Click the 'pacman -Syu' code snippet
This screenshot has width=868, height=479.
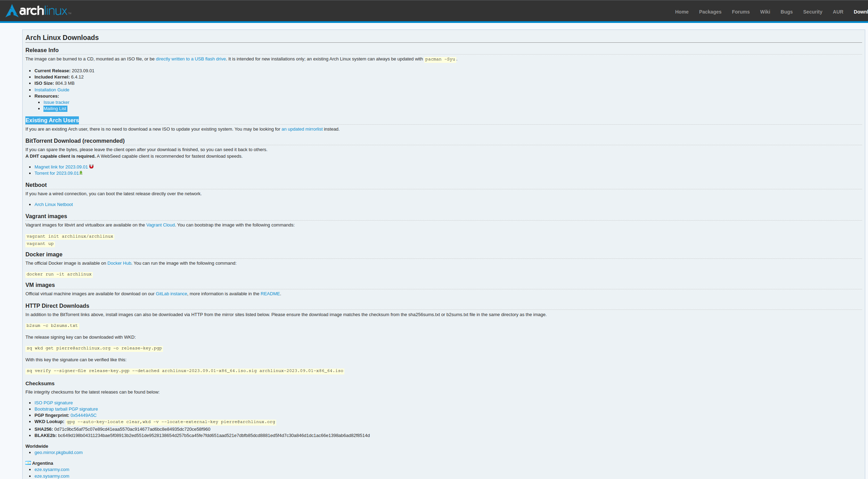coord(440,59)
